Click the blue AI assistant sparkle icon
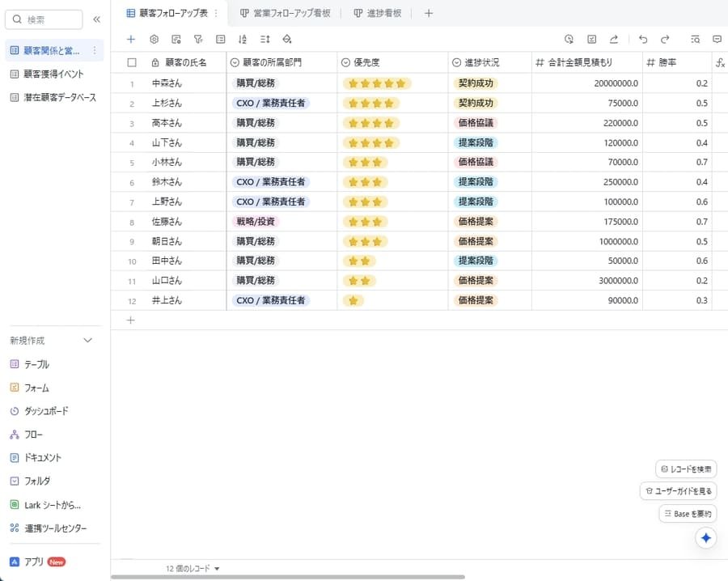The height and width of the screenshot is (581, 728). point(705,537)
